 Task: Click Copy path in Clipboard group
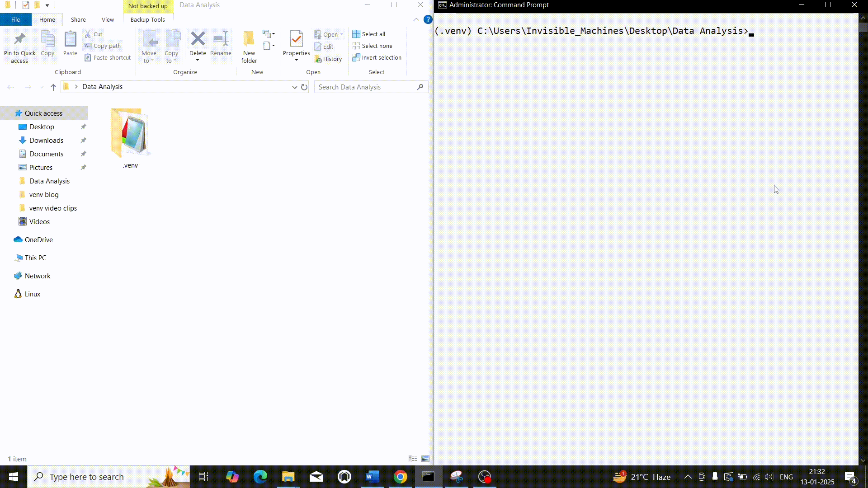click(103, 46)
